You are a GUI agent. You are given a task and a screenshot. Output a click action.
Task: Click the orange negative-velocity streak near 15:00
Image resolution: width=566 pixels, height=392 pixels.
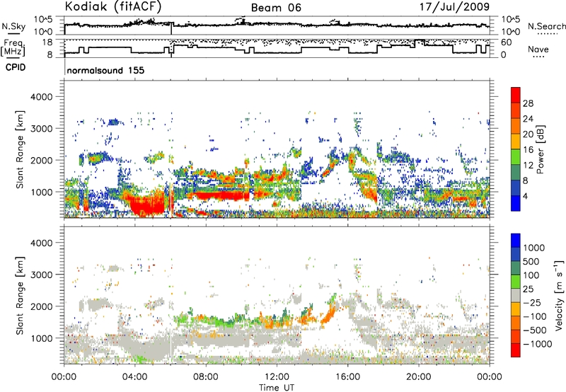pyautogui.click(x=328, y=313)
